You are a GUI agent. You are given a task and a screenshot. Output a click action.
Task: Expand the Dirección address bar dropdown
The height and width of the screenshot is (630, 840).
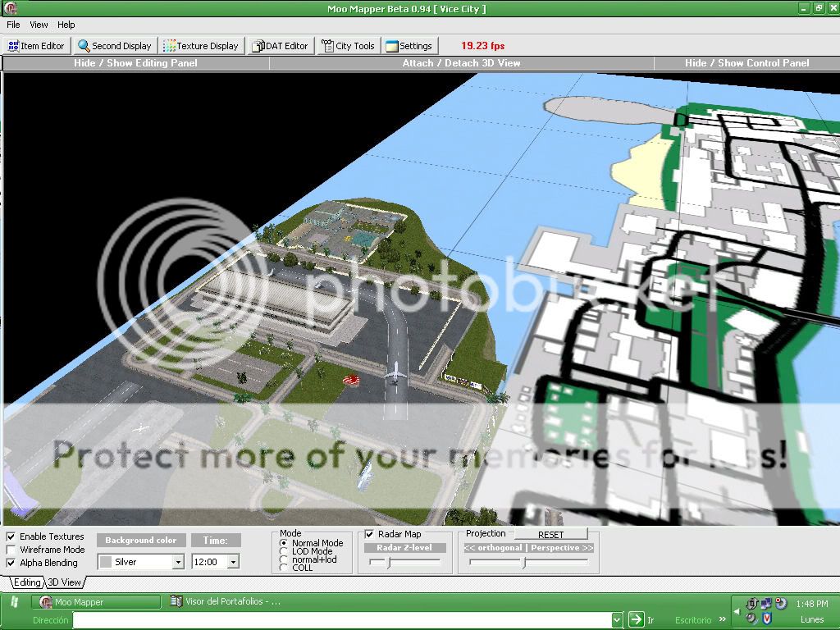[x=617, y=620]
